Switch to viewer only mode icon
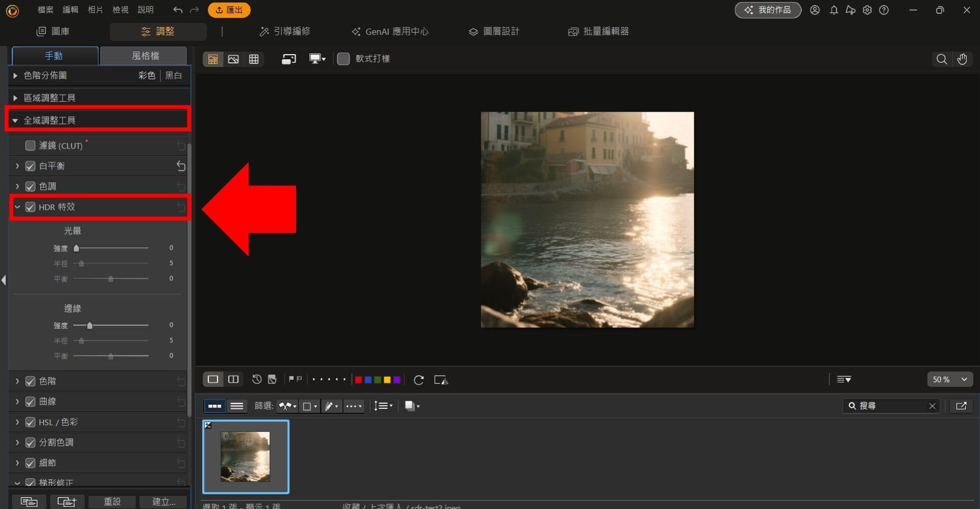 coord(233,59)
